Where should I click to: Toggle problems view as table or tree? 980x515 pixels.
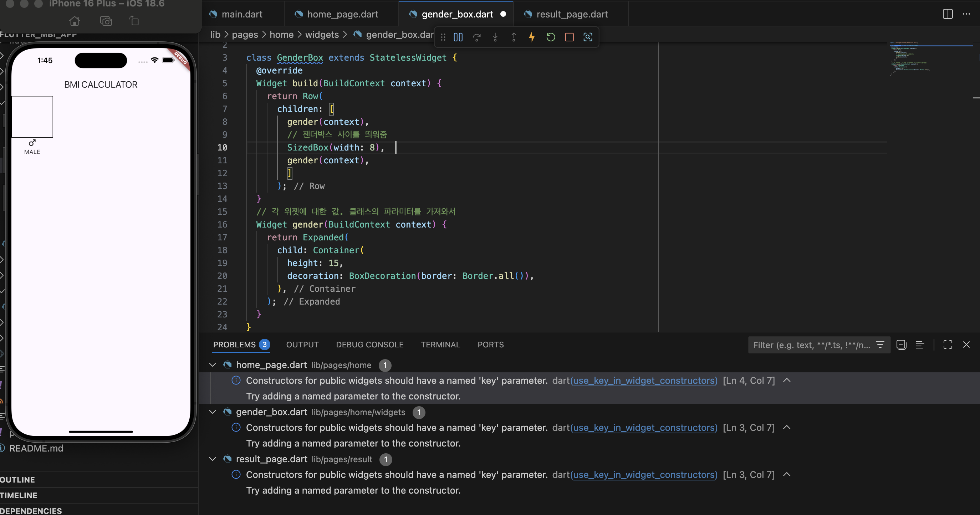point(919,345)
